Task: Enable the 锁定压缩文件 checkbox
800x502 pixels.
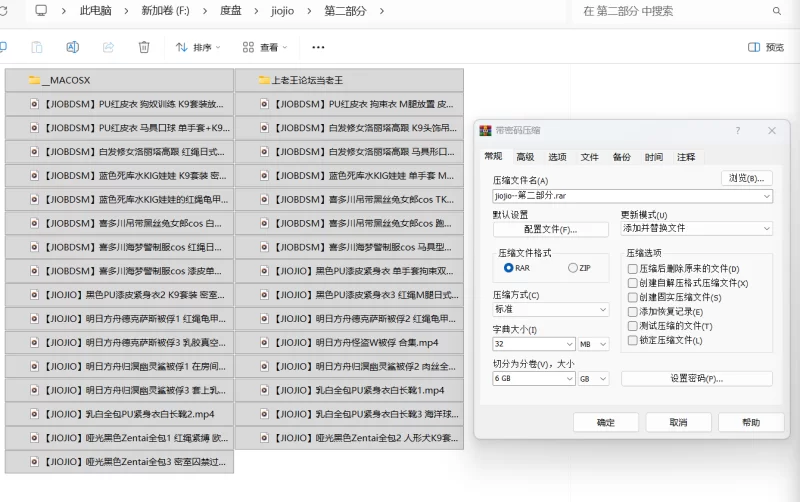Action: pos(632,340)
